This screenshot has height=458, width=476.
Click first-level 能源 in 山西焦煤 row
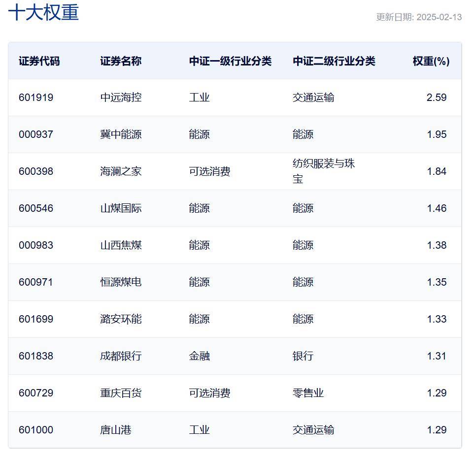click(200, 245)
